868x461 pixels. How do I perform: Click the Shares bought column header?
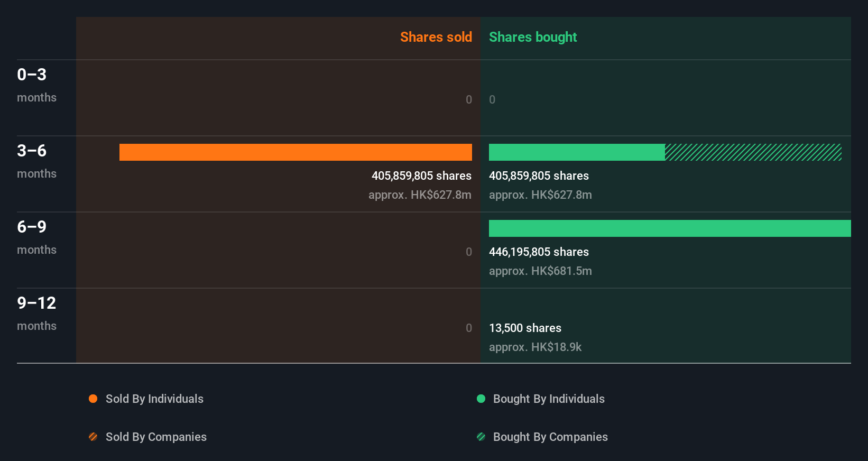pyautogui.click(x=533, y=37)
